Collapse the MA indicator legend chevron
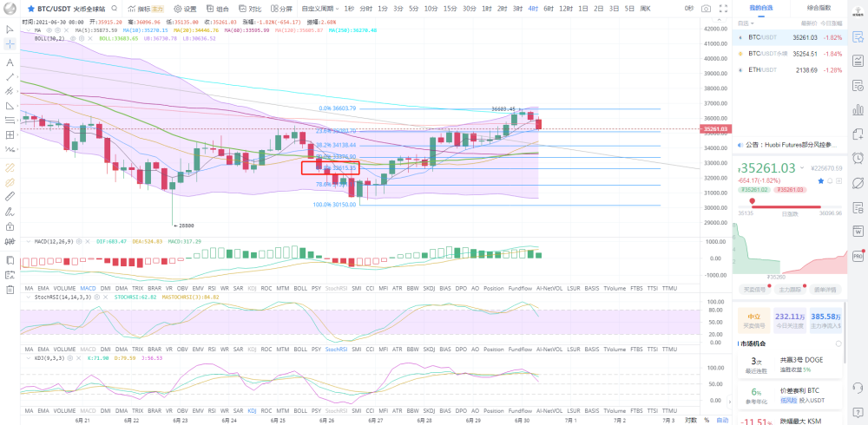The width and height of the screenshot is (868, 425). [x=29, y=29]
